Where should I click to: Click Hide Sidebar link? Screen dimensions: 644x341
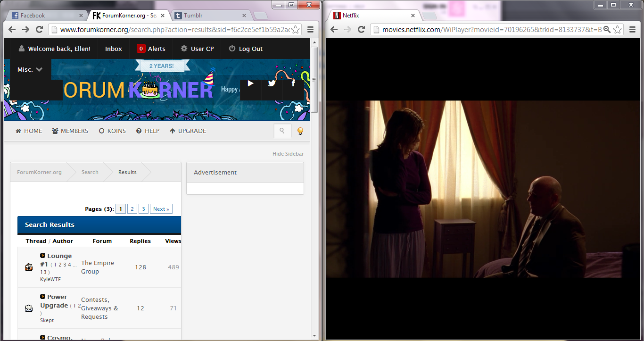288,154
